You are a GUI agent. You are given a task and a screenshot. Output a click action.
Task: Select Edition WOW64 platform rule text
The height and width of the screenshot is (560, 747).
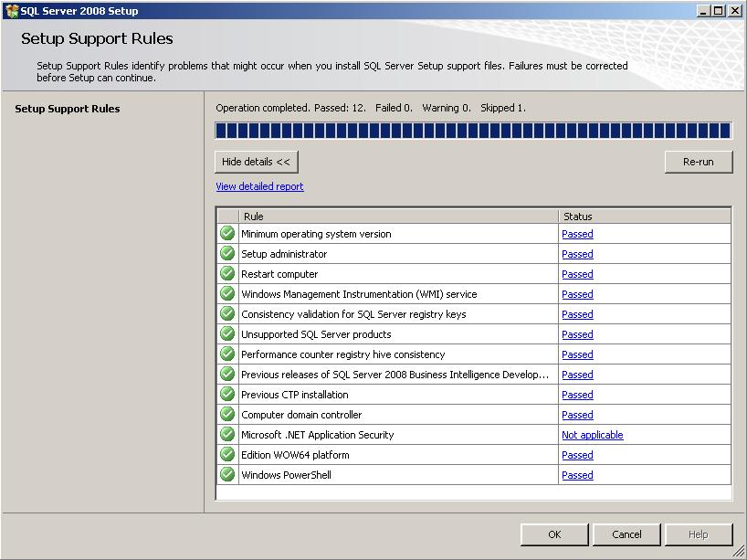coord(295,455)
